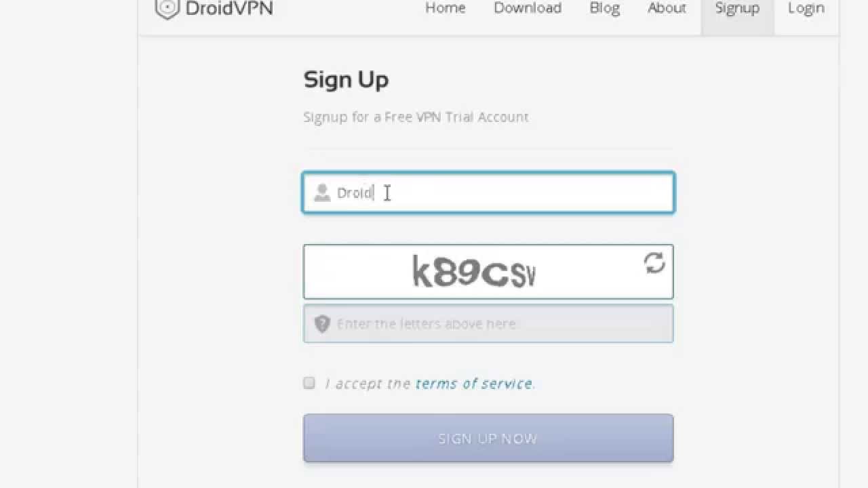Open the Blog menu item
This screenshot has height=488, width=868.
(604, 8)
